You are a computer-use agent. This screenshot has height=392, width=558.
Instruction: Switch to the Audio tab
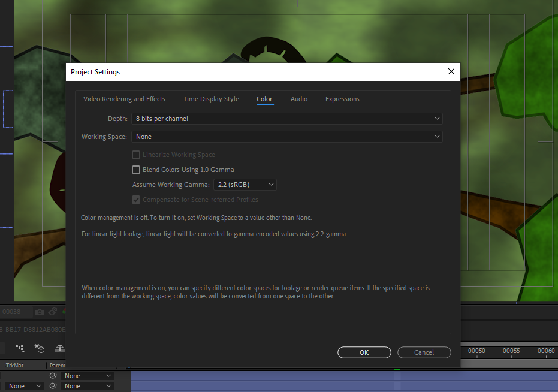coord(298,99)
